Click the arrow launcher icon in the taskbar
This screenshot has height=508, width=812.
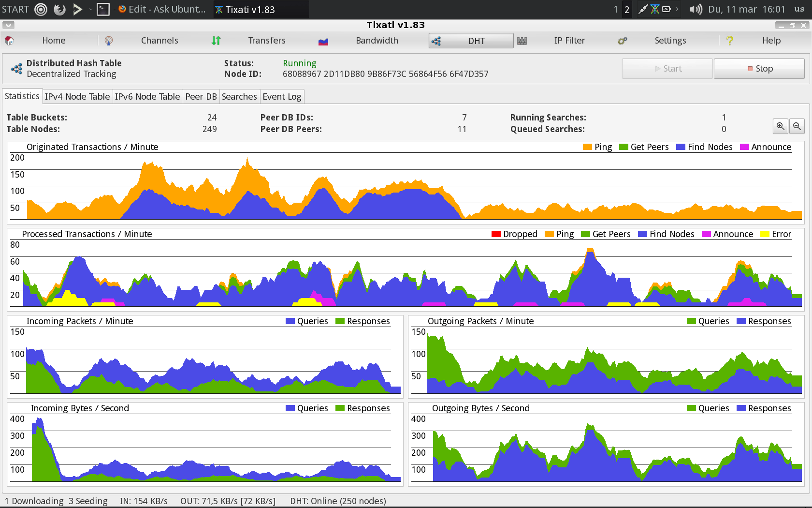[77, 9]
